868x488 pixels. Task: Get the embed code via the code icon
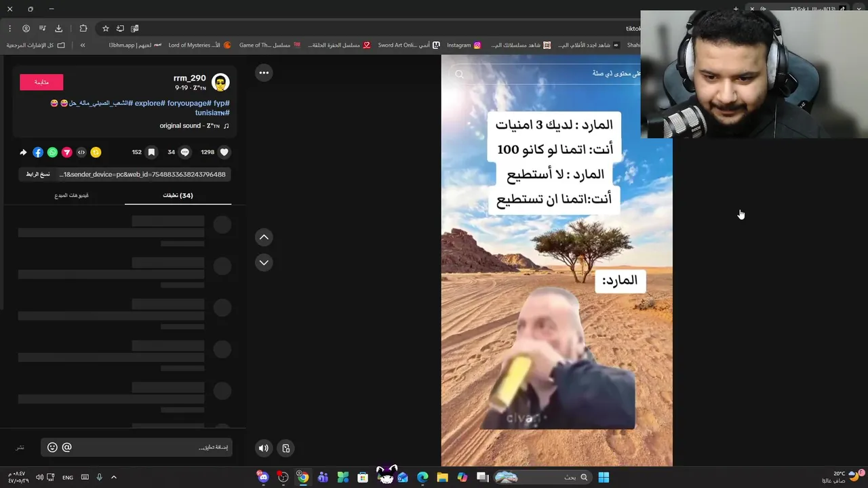(81, 152)
